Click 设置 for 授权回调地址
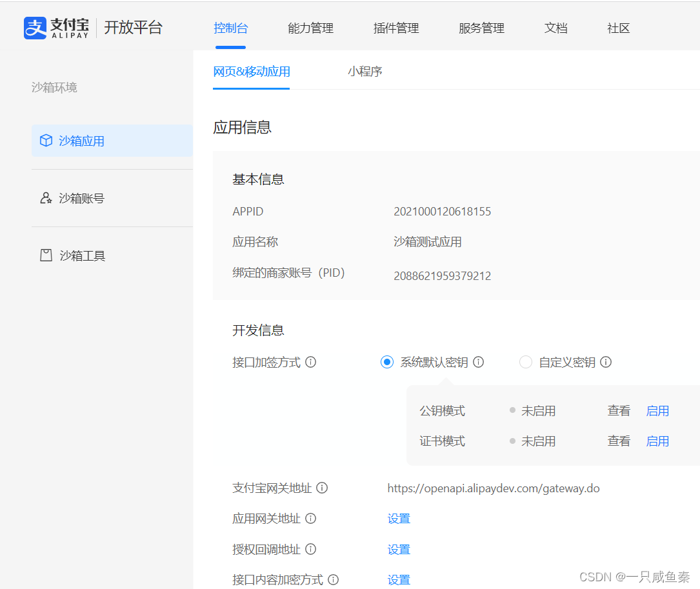Screen dimensions: 700x589 [399, 549]
